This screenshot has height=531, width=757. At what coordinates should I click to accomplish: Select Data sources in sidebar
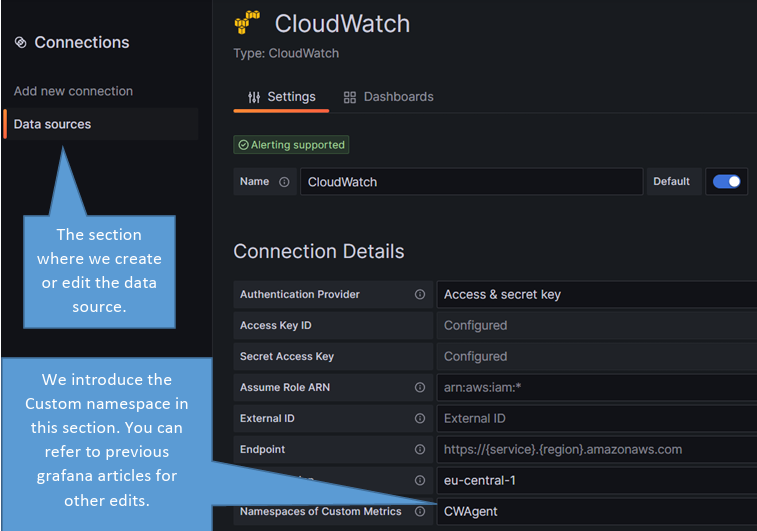tap(101, 124)
